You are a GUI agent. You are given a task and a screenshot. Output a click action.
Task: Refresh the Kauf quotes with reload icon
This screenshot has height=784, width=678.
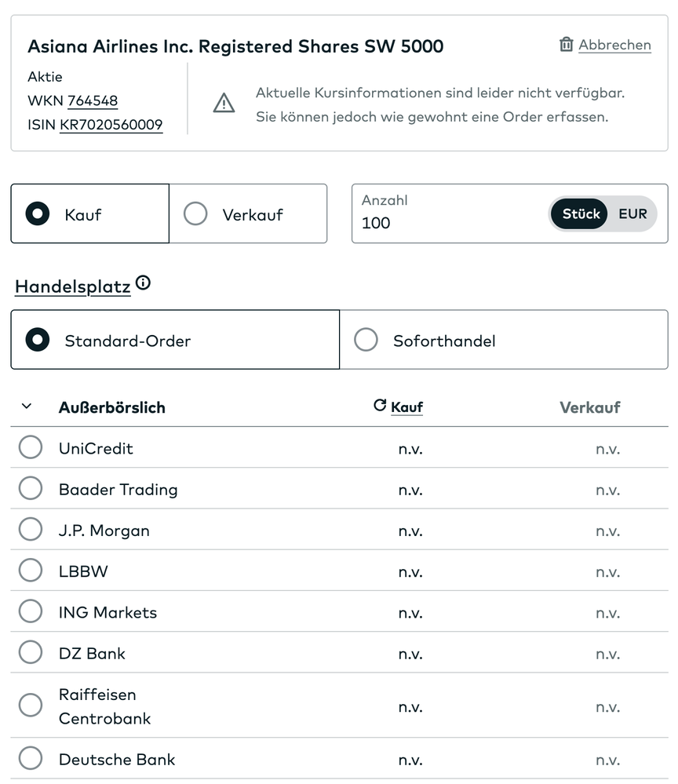pyautogui.click(x=380, y=405)
